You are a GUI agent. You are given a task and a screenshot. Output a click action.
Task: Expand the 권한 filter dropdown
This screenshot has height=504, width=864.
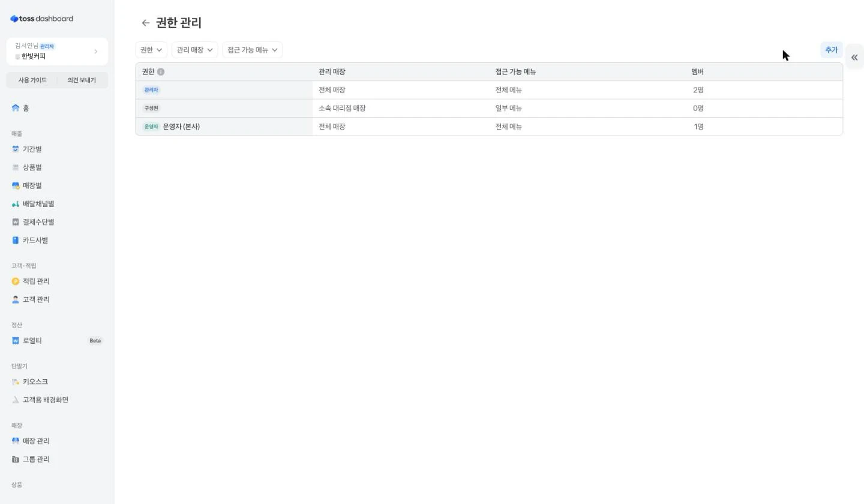[x=151, y=50]
